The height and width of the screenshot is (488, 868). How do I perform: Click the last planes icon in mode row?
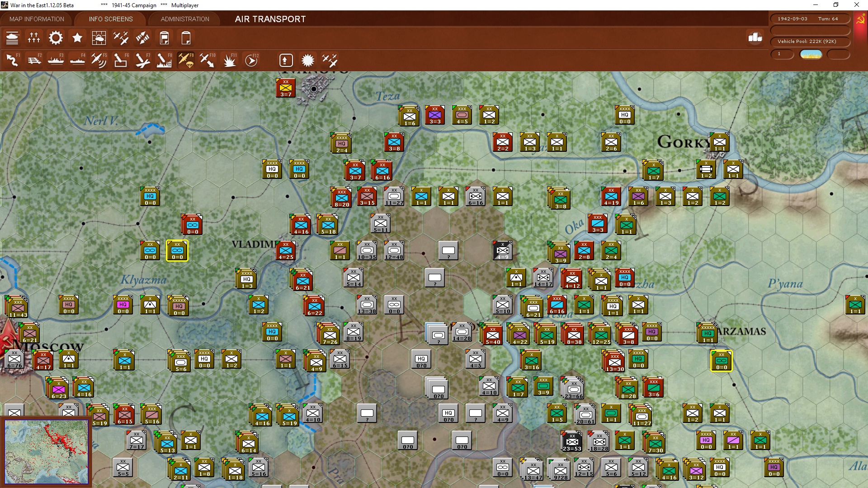[330, 60]
